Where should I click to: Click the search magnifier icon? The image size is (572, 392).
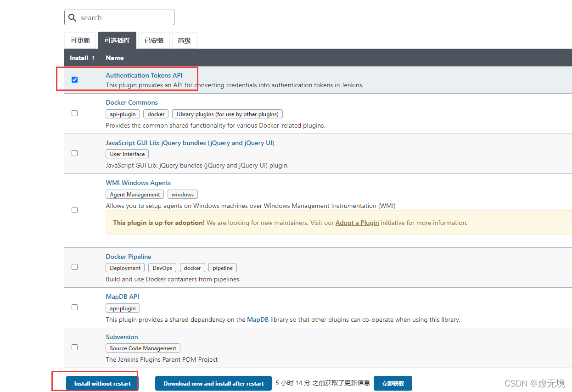72,18
